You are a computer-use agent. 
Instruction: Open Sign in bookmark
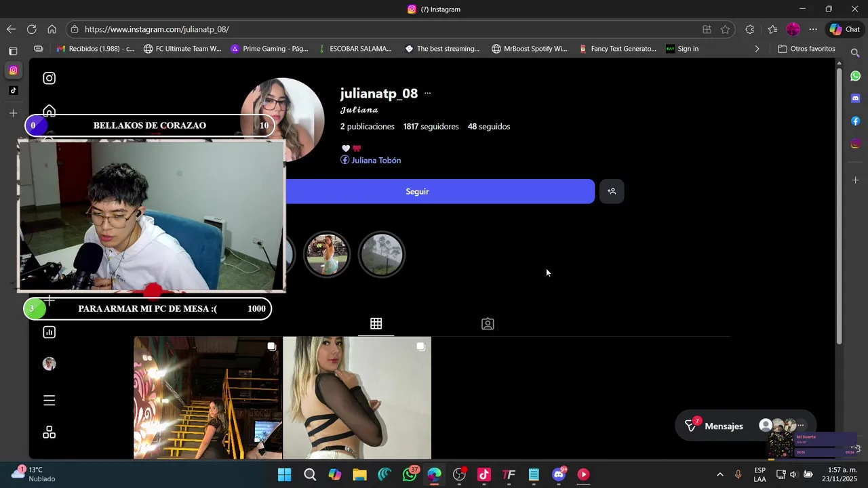(682, 49)
